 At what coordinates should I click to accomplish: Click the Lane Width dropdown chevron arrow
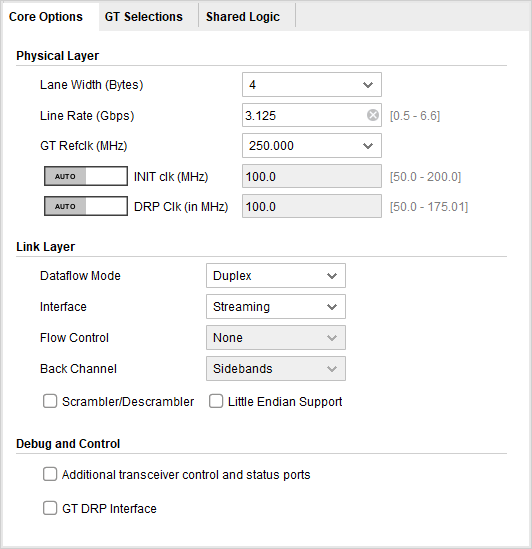368,85
